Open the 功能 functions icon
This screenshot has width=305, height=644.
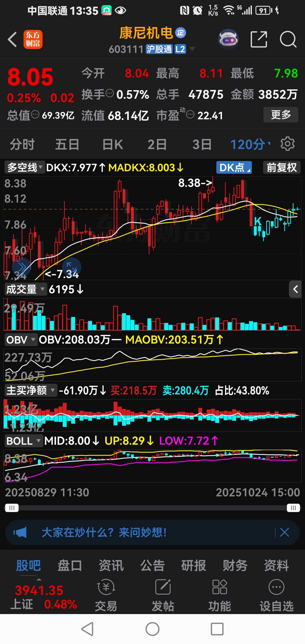click(220, 595)
